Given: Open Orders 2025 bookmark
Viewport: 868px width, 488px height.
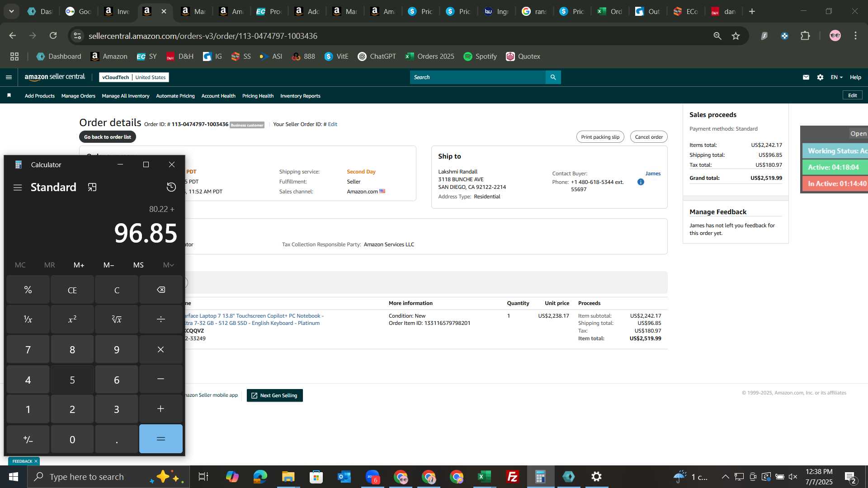Looking at the screenshot, I should pos(429,56).
